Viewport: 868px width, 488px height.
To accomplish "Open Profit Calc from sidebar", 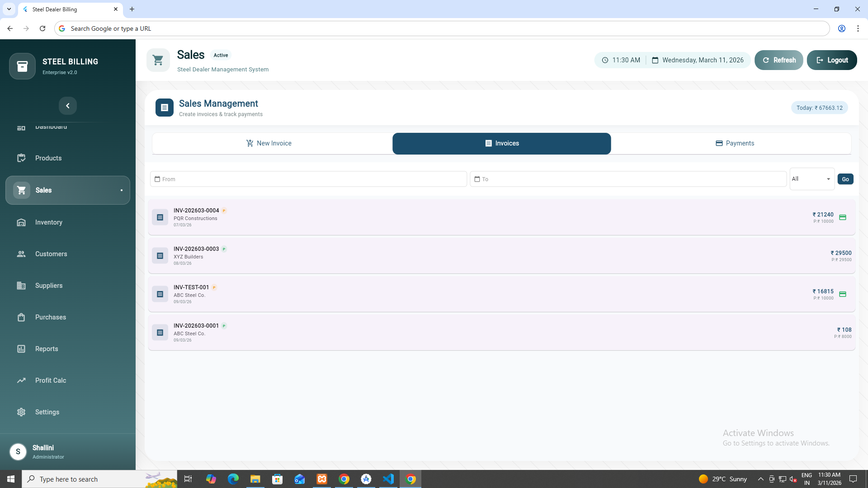I will [x=51, y=380].
